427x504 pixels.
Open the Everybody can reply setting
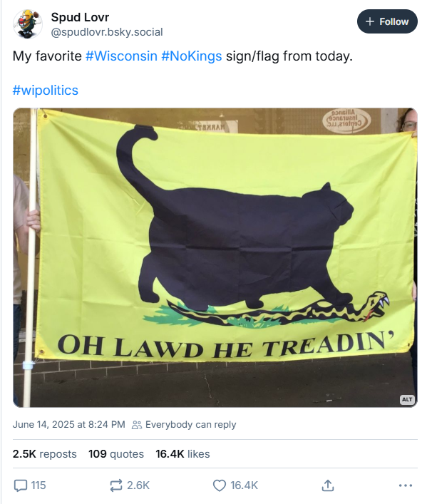click(184, 425)
